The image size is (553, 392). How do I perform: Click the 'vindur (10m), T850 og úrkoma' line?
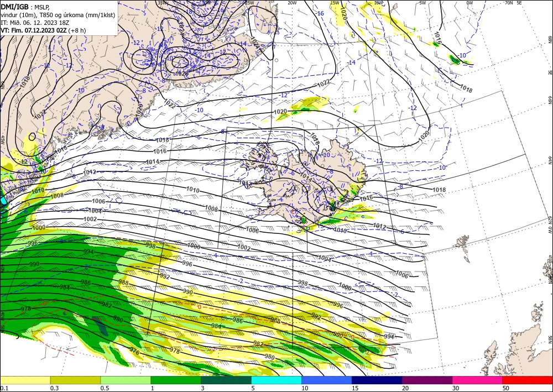(58, 15)
